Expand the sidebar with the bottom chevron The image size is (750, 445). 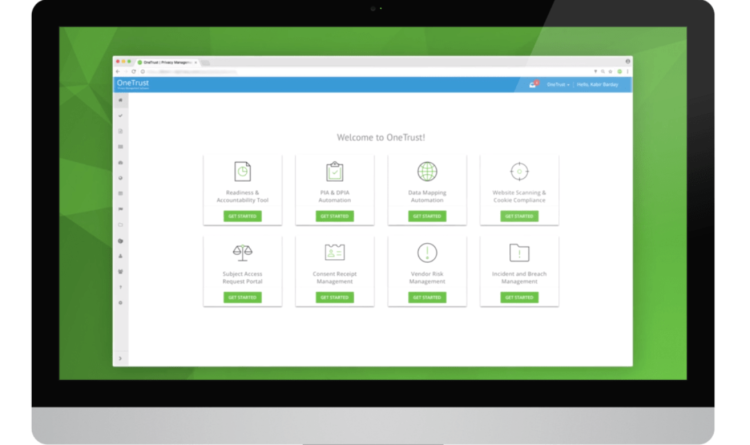tap(121, 358)
